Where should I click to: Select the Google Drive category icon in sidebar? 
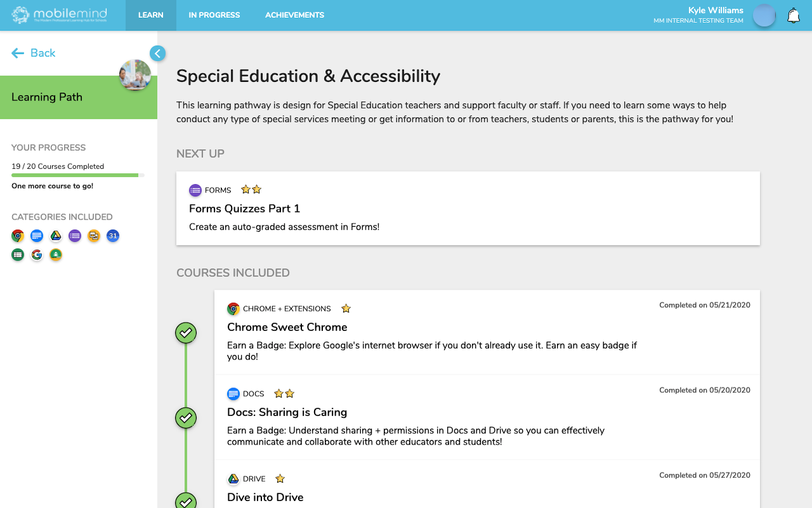click(x=56, y=236)
